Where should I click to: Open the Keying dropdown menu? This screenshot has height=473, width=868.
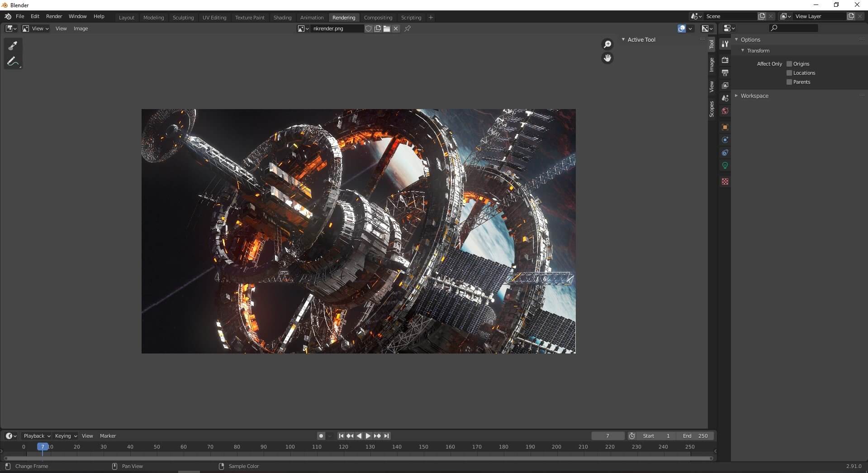click(x=66, y=436)
